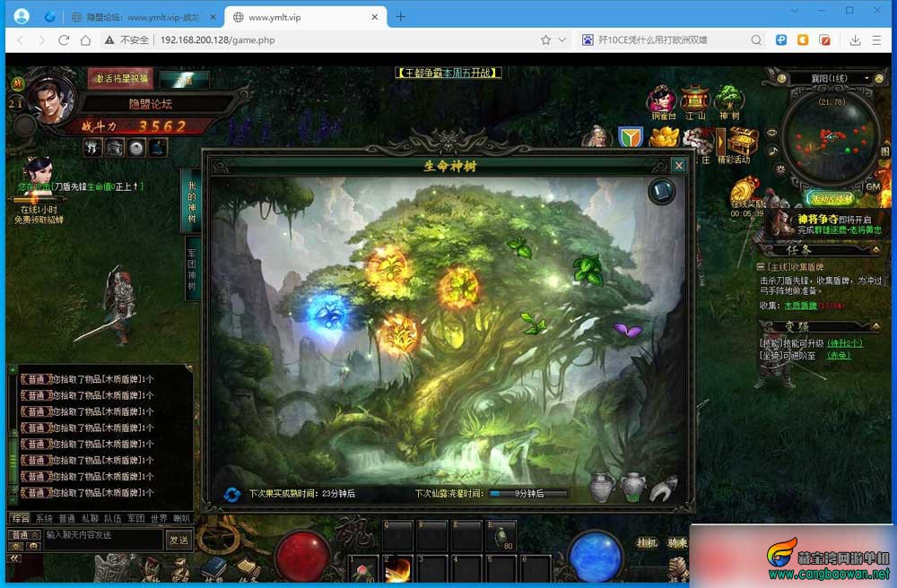Toggle the eye visibility icon near minimap
Screen dimensions: 897x588
(771, 133)
